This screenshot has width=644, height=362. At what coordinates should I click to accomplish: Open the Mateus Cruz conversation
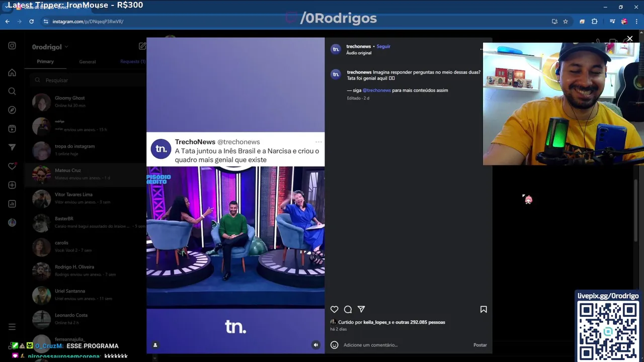pyautogui.click(x=86, y=174)
